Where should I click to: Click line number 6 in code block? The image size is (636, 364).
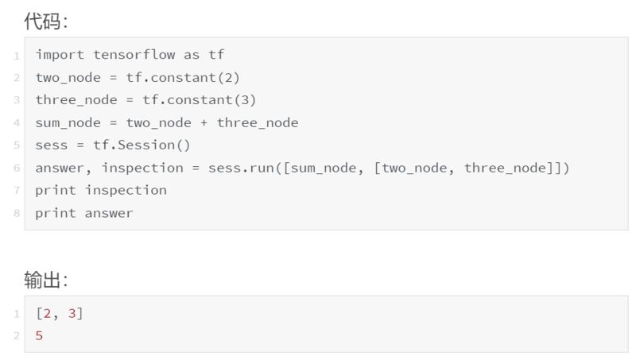(x=16, y=168)
